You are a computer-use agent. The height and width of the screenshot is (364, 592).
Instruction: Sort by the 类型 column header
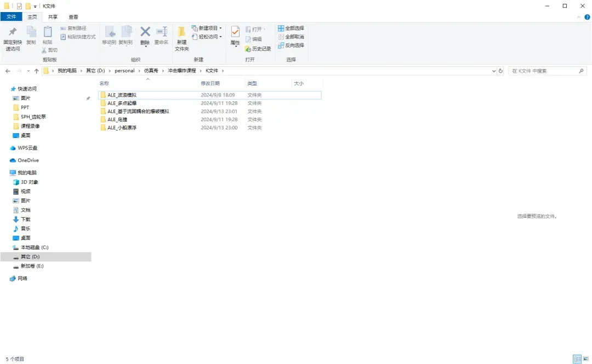point(268,83)
